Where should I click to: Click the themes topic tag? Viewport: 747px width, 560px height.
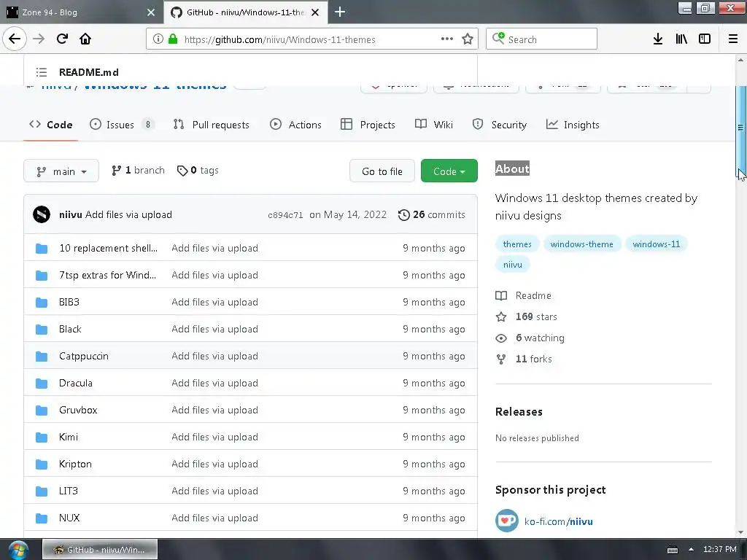click(517, 244)
